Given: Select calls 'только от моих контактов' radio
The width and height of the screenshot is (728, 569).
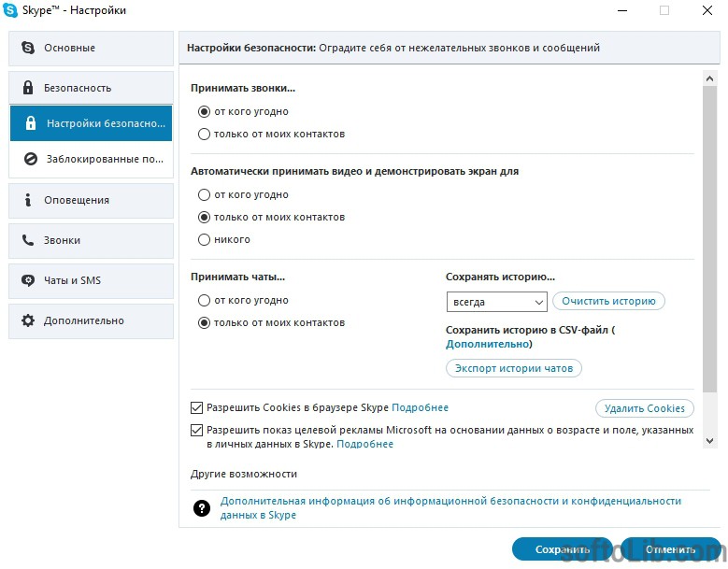Looking at the screenshot, I should [x=204, y=135].
